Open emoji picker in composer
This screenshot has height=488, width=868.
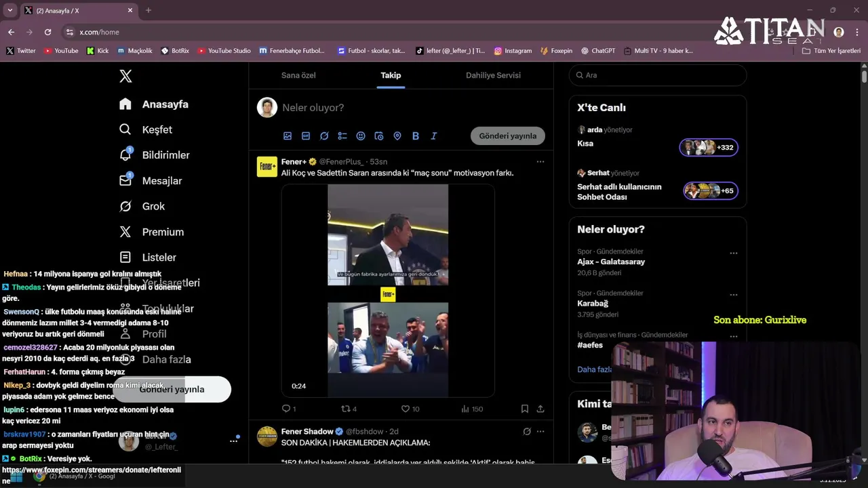[x=361, y=136]
